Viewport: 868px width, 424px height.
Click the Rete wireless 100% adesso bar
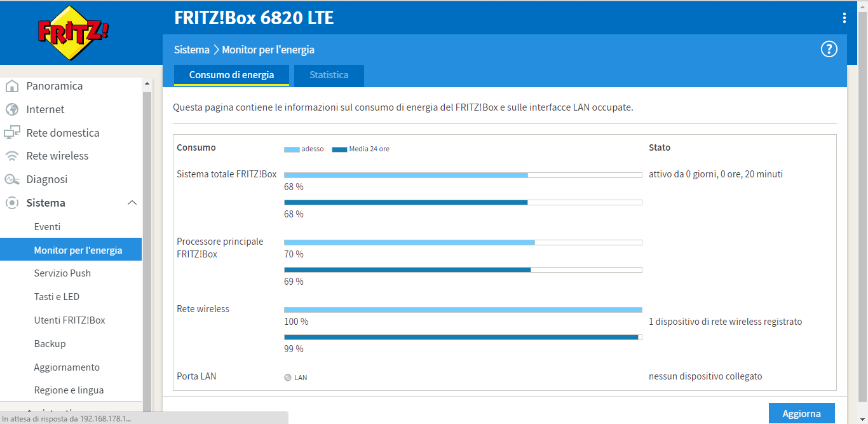(463, 310)
